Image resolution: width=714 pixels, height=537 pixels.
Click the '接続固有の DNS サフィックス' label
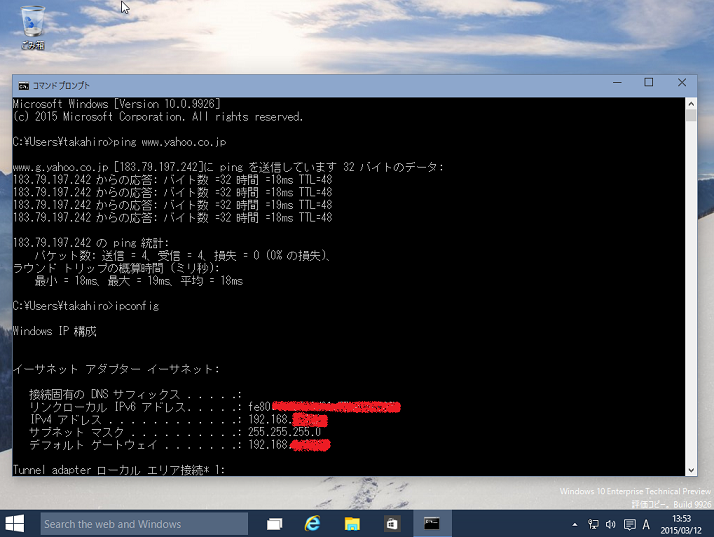(x=105, y=394)
